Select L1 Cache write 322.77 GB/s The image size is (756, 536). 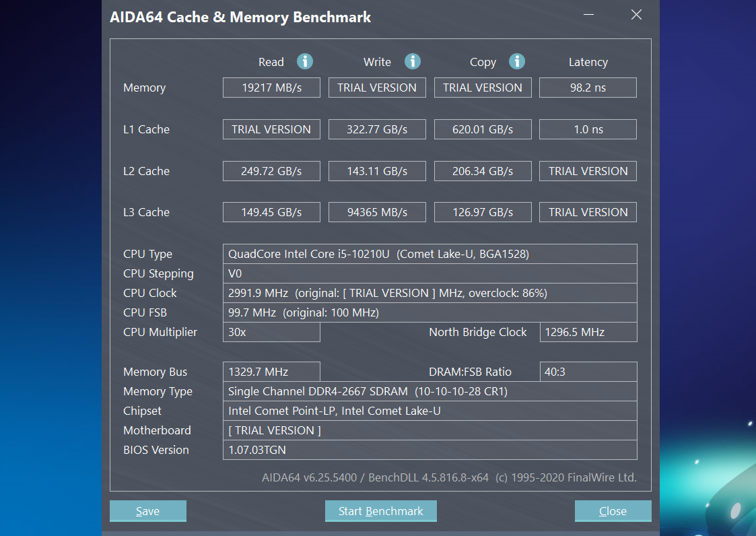[x=377, y=129]
